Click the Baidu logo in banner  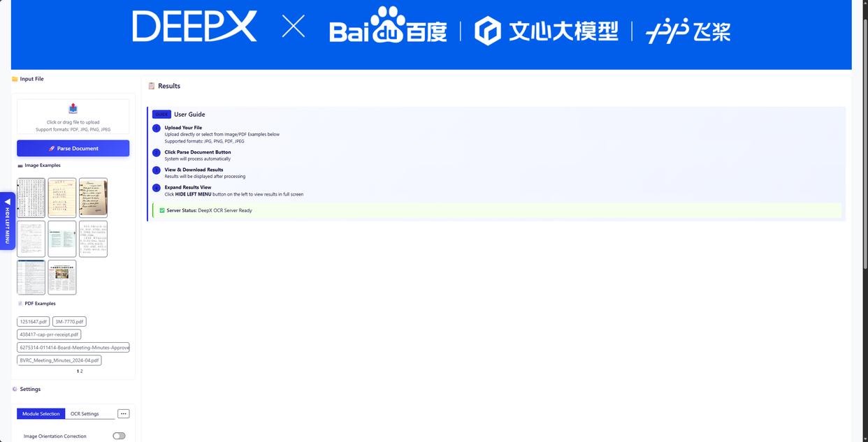click(x=388, y=25)
